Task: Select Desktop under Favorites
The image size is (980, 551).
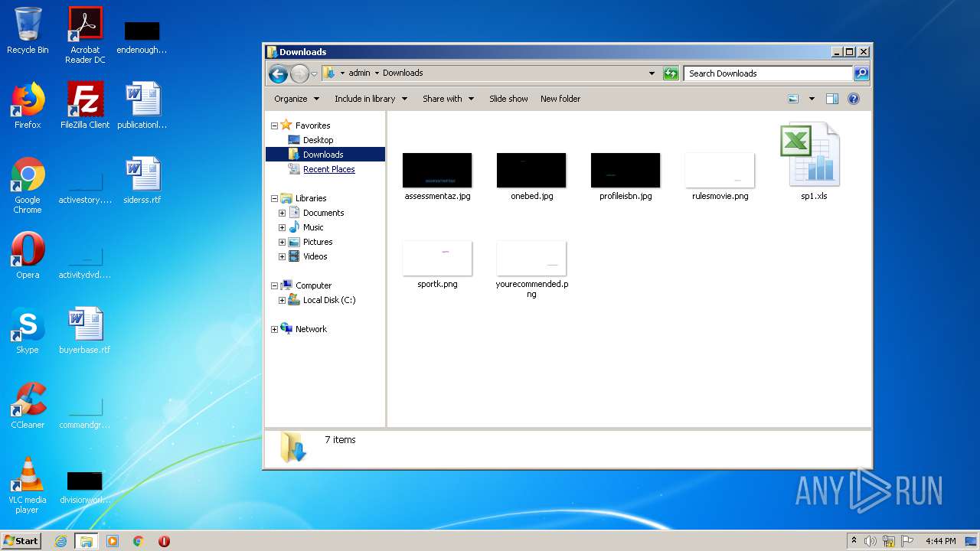Action: tap(318, 140)
